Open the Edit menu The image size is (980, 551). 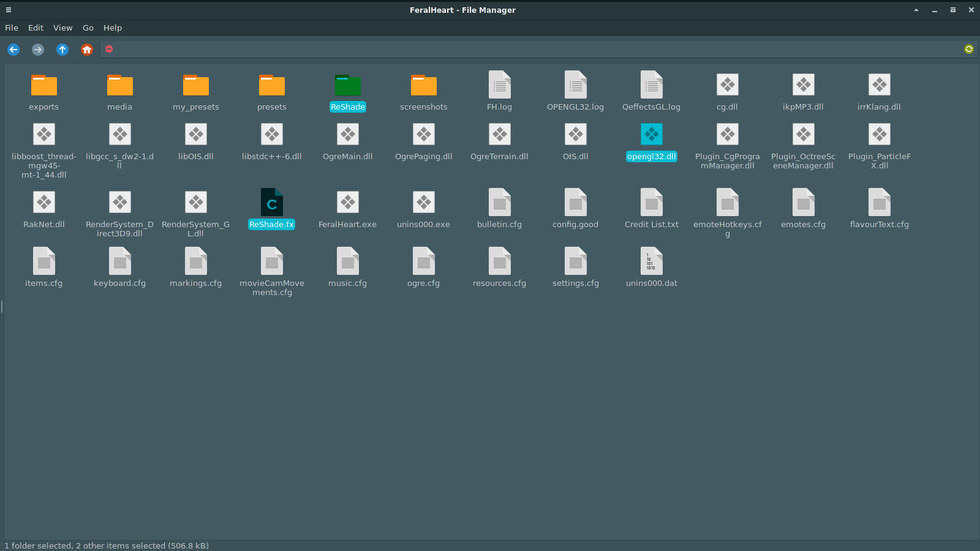(x=36, y=28)
